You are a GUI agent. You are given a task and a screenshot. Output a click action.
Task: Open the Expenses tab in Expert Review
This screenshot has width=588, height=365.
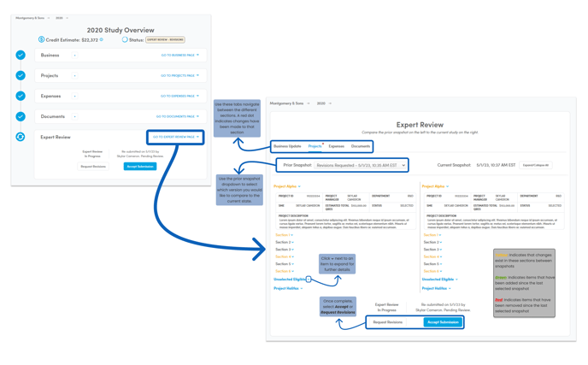pos(337,146)
